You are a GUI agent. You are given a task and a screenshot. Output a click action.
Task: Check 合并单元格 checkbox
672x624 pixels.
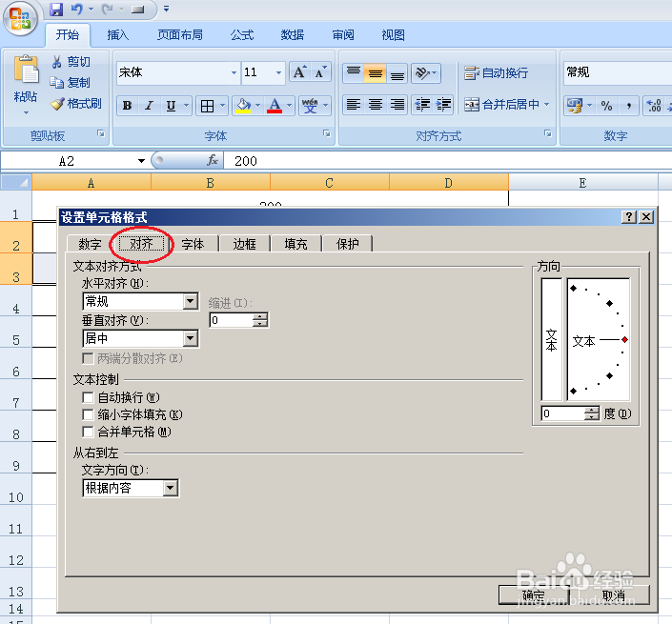click(88, 432)
